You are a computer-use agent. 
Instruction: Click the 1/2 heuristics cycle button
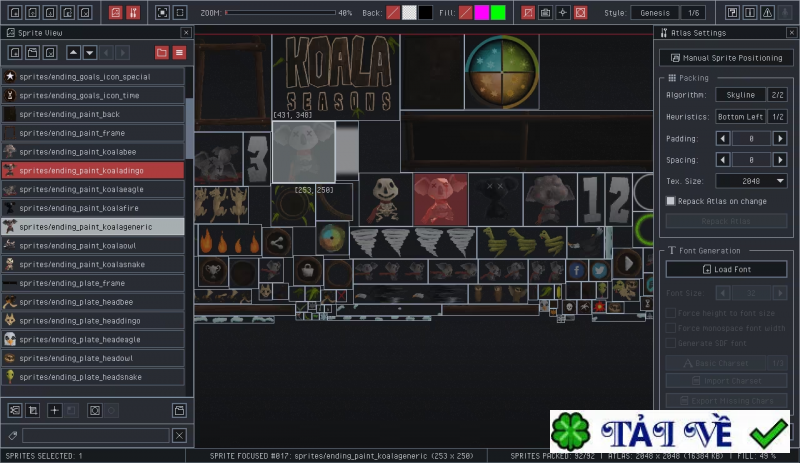(x=777, y=117)
